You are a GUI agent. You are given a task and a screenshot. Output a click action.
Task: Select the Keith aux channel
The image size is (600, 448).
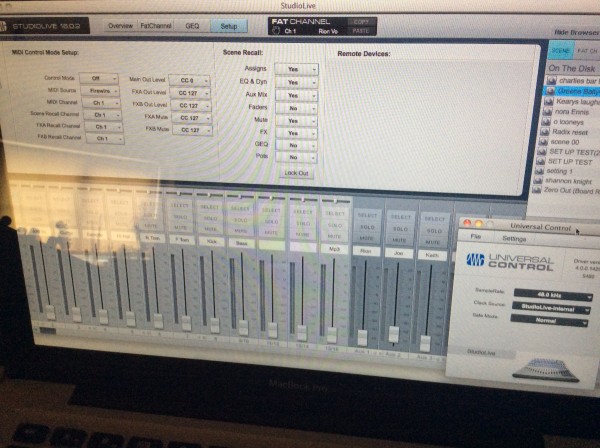click(434, 219)
